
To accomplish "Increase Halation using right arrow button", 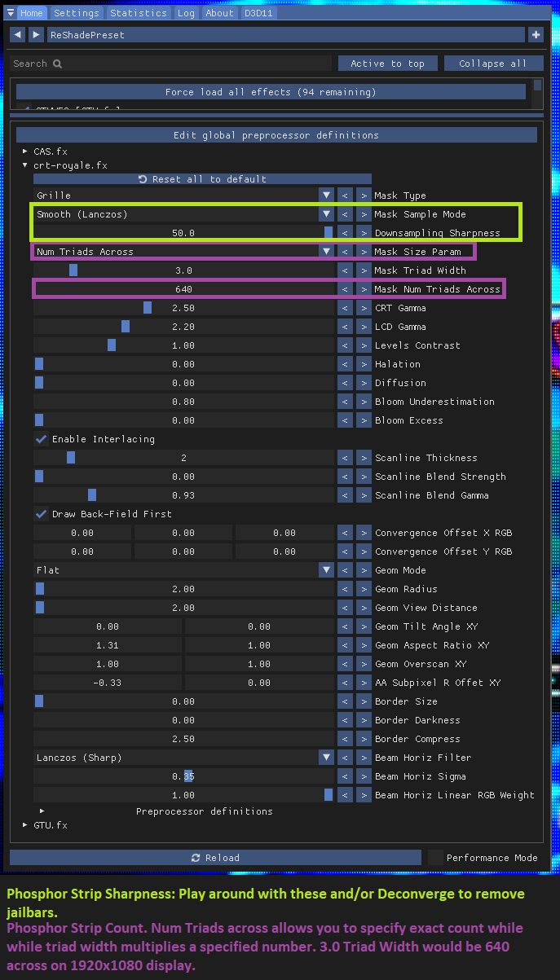I will click(x=364, y=364).
